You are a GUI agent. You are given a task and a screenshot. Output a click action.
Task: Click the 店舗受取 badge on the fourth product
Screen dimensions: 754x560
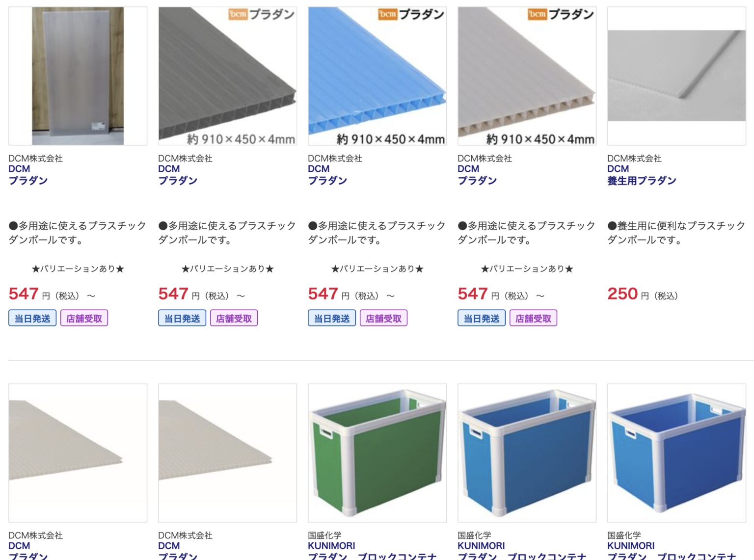pyautogui.click(x=533, y=317)
